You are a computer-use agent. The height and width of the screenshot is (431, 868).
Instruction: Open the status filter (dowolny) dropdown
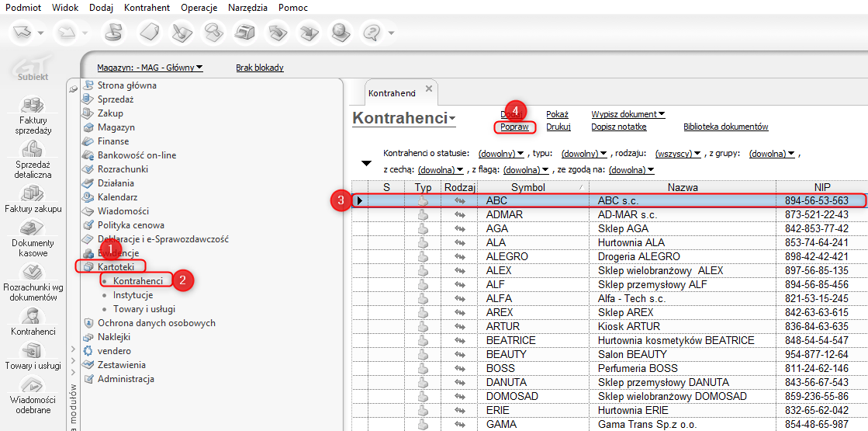[x=501, y=153]
